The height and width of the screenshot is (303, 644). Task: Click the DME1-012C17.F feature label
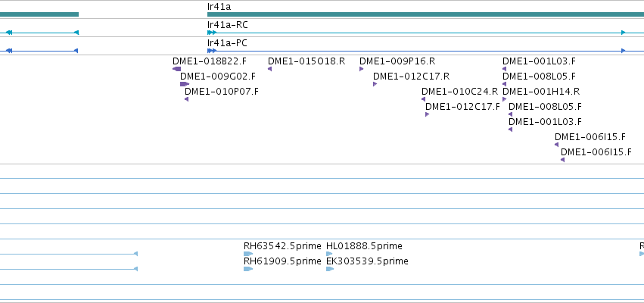point(462,107)
